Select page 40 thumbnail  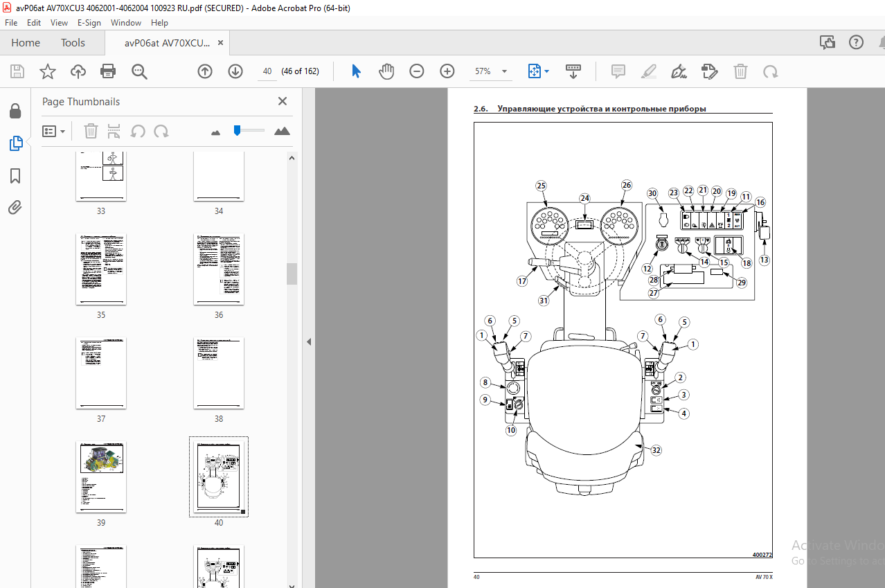click(219, 476)
